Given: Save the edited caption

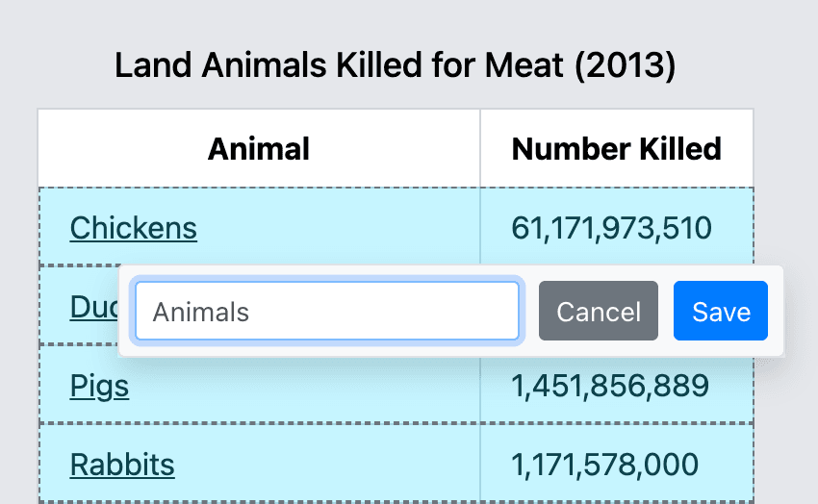Looking at the screenshot, I should click(x=721, y=312).
